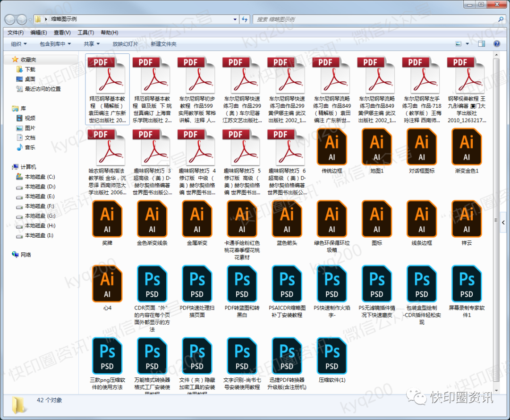
Task: Select the 传统边框 AI file
Action: pos(332,151)
